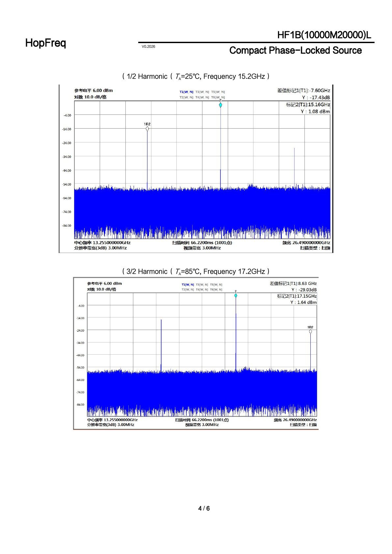Click cyan marker 2 diamond in 17.2GHz chart

[x=236, y=295]
